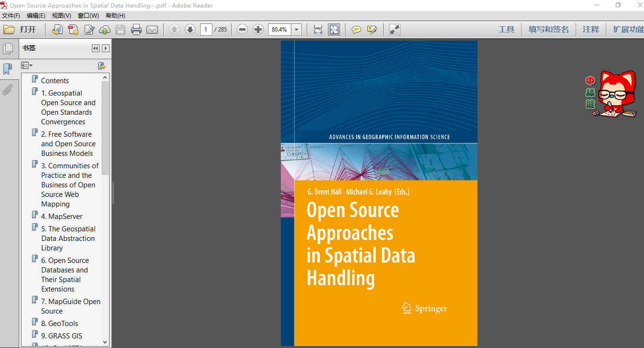
Task: Click the zoom percentage field
Action: [x=280, y=30]
